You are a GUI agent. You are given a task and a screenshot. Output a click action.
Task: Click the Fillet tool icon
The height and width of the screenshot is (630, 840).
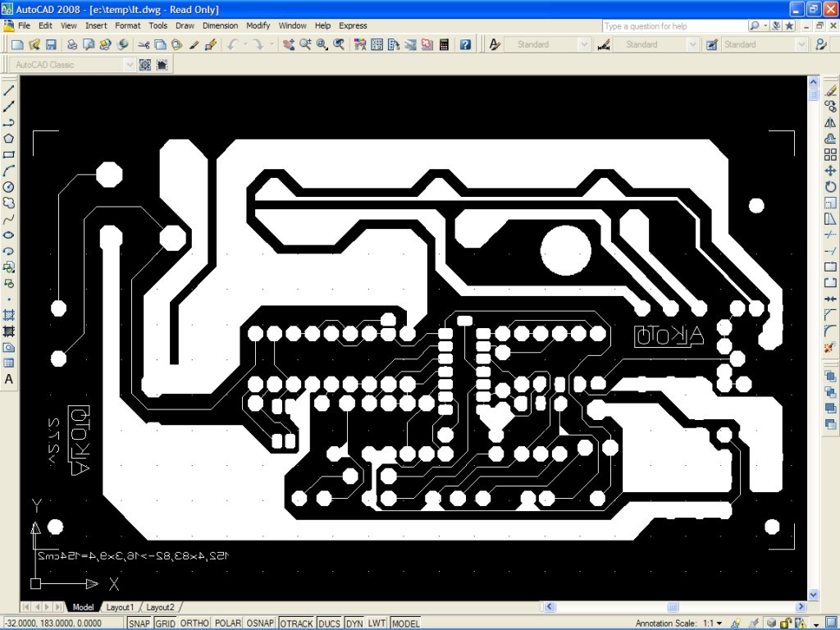[830, 331]
